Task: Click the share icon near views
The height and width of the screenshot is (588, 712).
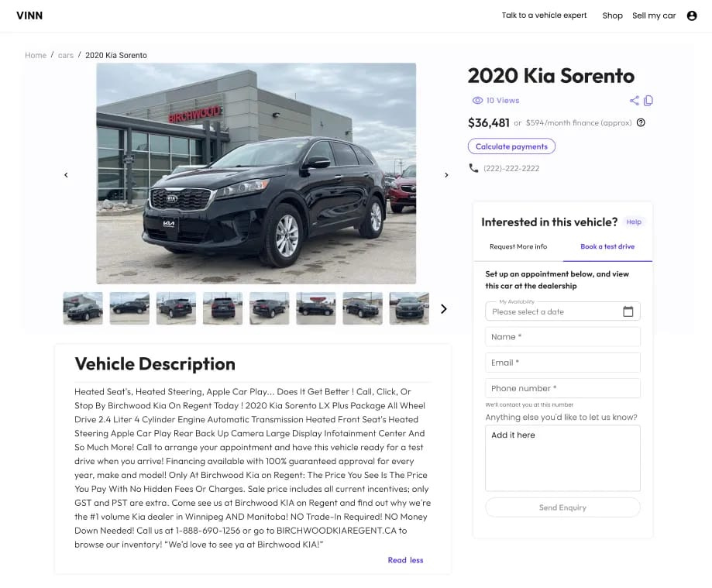Action: (634, 101)
